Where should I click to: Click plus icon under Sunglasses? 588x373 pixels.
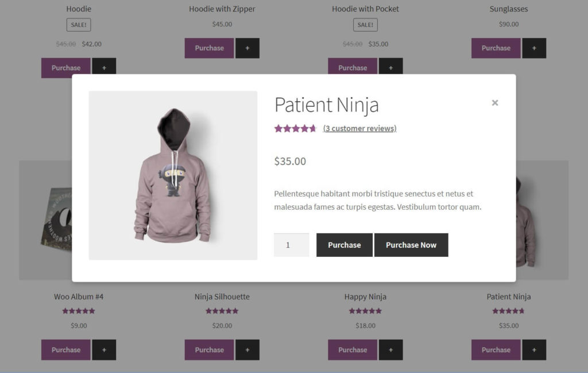click(x=534, y=48)
